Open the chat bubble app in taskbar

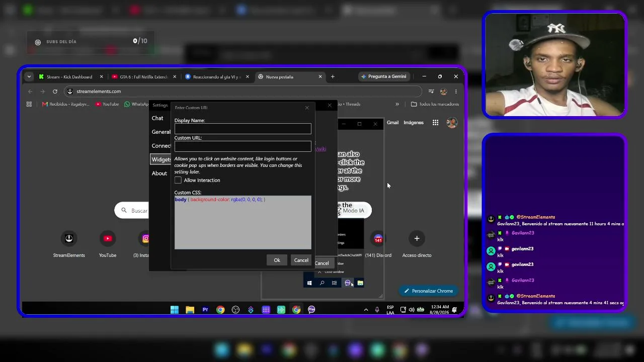(x=311, y=310)
